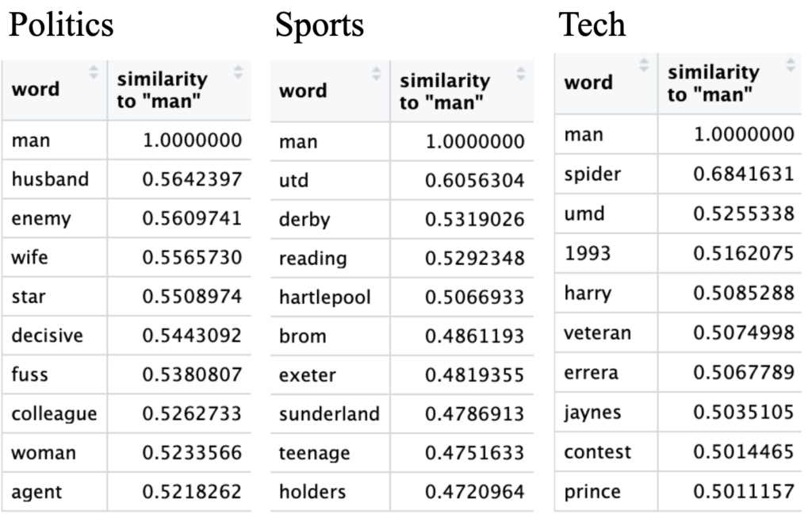Viewport: 812px width, 522px height.
Task: Select the "woman" cell in Politics table
Action: click(x=44, y=454)
